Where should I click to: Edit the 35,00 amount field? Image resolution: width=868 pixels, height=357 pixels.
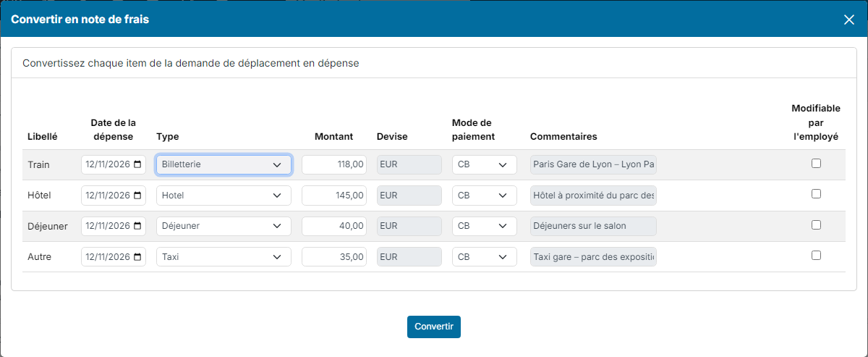tap(335, 256)
